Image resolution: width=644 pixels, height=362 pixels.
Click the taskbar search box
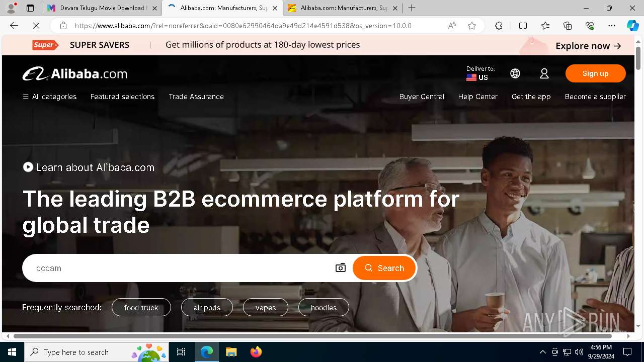click(x=97, y=352)
